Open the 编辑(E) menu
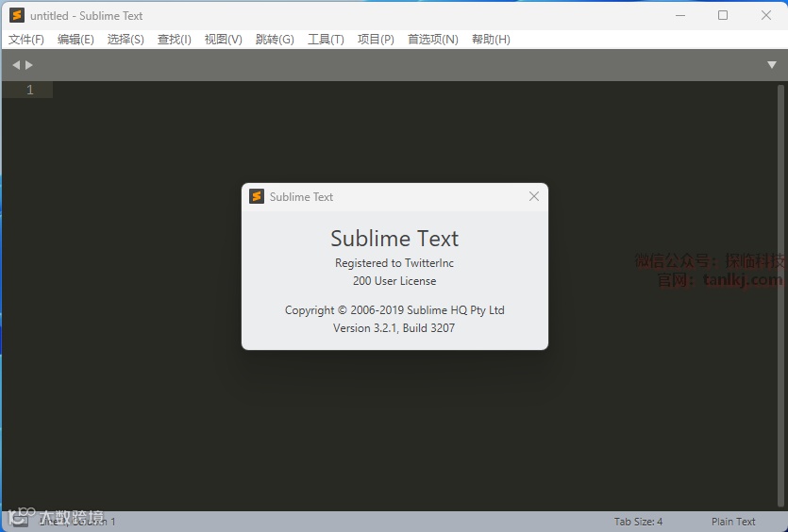The image size is (788, 532). [75, 40]
